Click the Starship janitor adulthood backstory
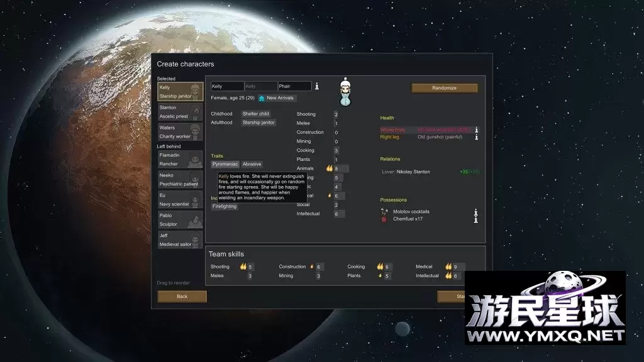Viewport: 644px width, 362px height. click(258, 123)
